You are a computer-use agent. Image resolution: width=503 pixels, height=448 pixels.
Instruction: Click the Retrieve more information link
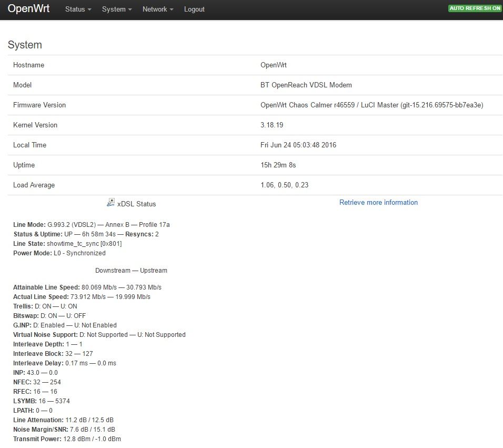point(378,203)
